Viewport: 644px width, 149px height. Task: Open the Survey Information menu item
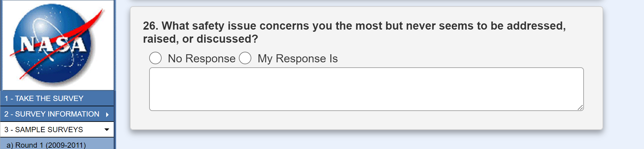pyautogui.click(x=52, y=114)
